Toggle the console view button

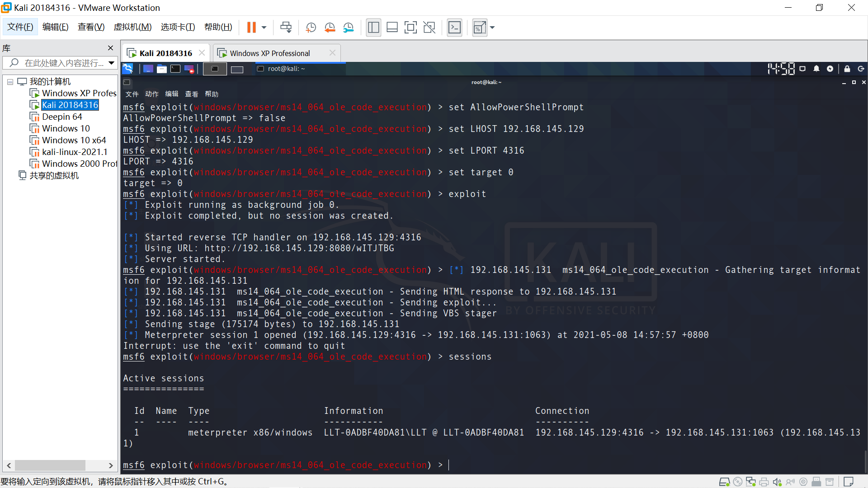[x=454, y=28]
